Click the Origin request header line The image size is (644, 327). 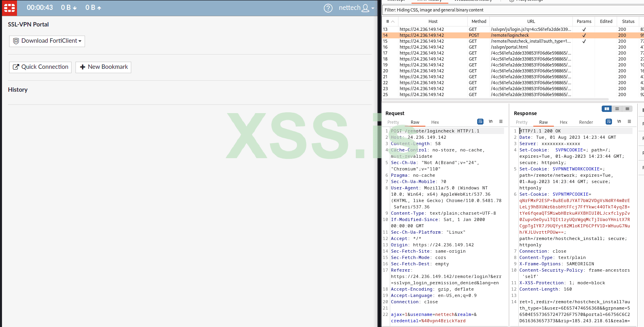(x=432, y=245)
